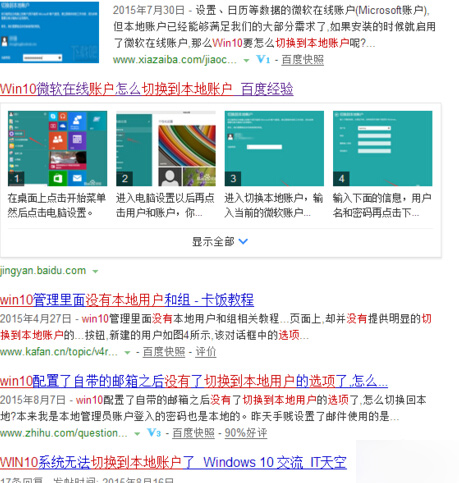Open win10配置了自带的邮箱之后 zhihu result title
459x483 pixels.
194,381
